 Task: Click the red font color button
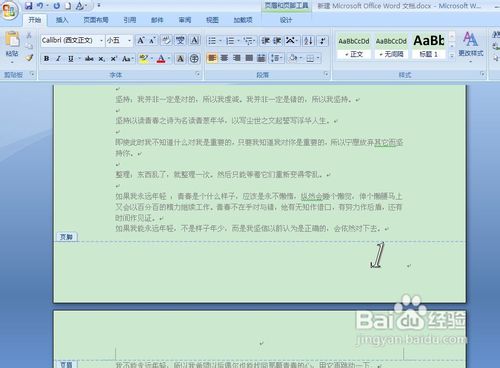tap(161, 59)
